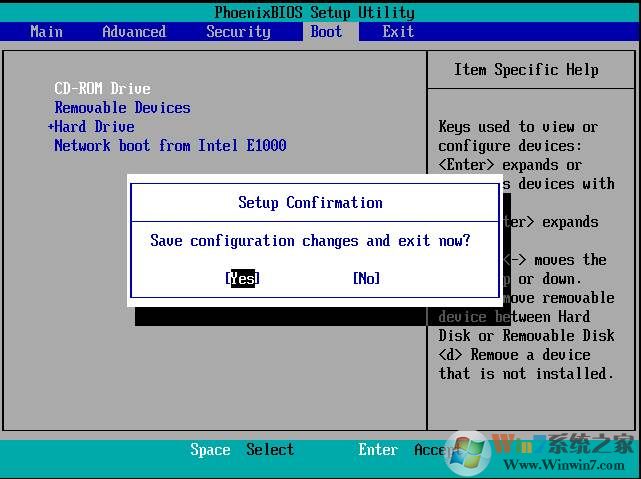Select CD-ROM Drive boot entry
This screenshot has height=479, width=641.
coord(102,88)
